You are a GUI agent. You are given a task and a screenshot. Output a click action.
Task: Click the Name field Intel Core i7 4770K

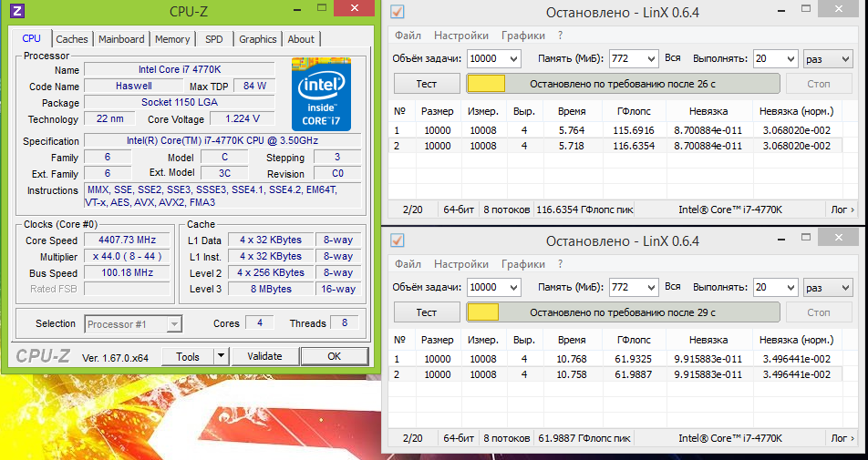180,69
